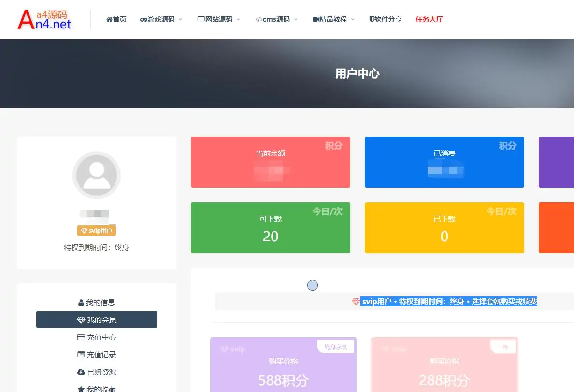
Task: Click the user avatar image
Action: [x=97, y=175]
